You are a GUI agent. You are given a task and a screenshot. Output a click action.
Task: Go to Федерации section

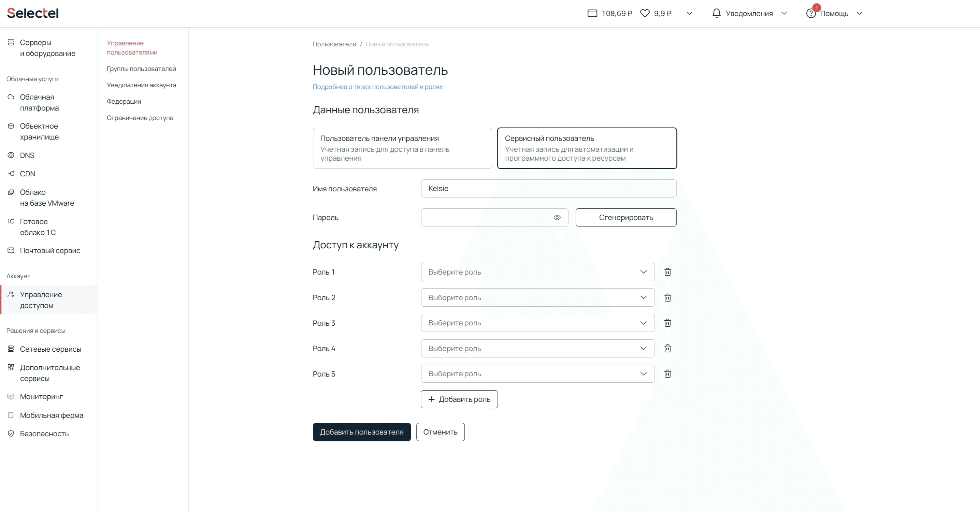coord(124,102)
